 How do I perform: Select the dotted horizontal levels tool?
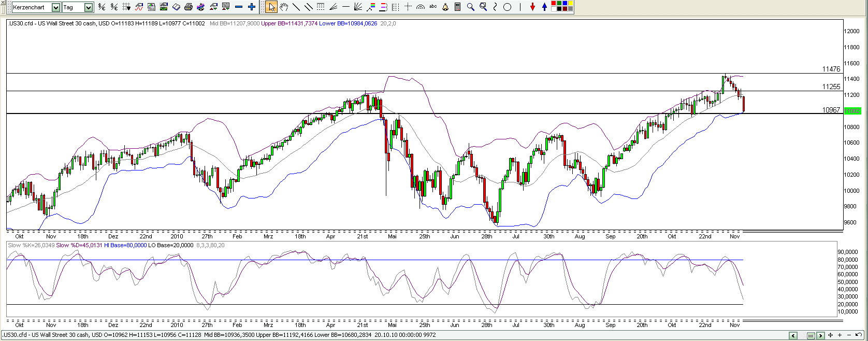point(321,7)
